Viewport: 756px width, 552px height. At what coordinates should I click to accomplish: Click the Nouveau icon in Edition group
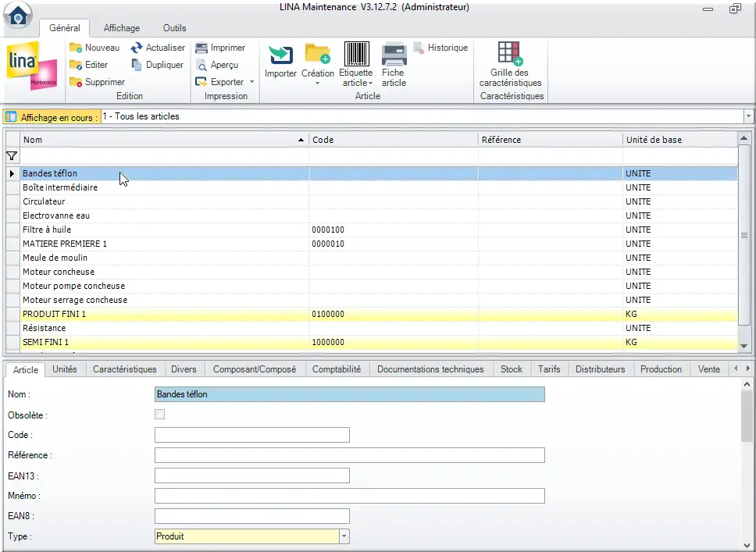click(76, 48)
